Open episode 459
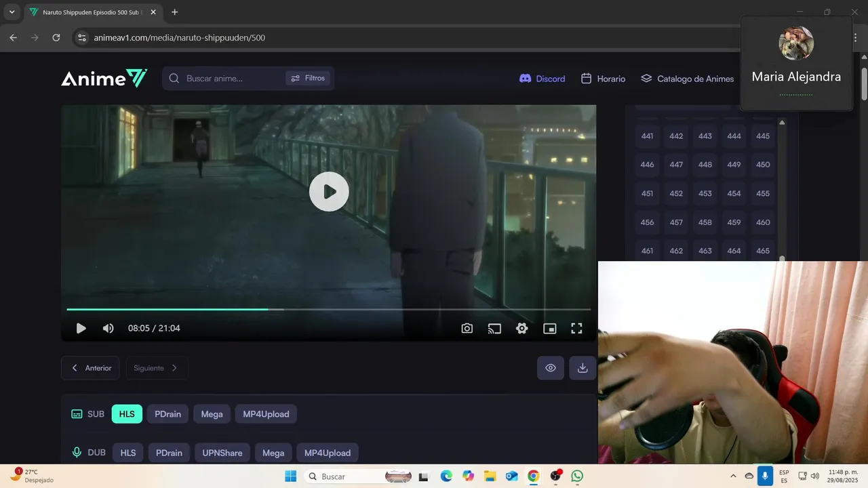 coord(734,222)
